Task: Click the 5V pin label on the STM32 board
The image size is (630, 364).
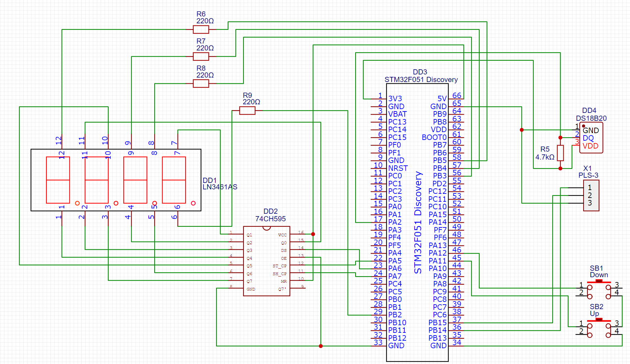Action: point(442,99)
